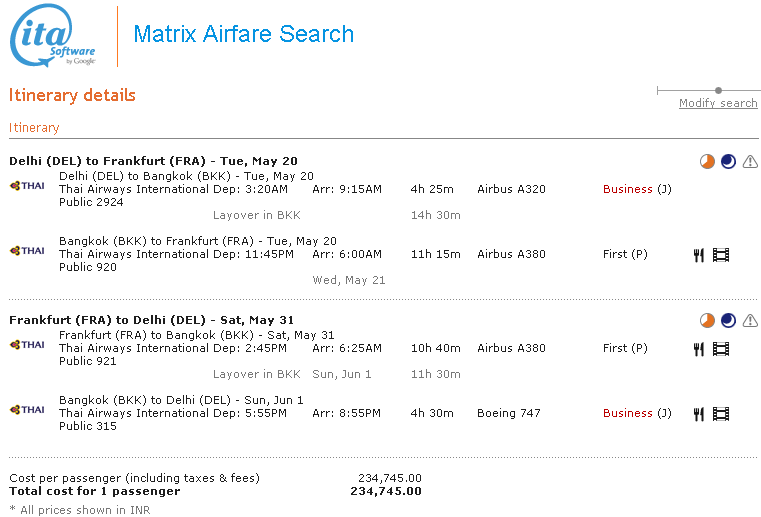Click the blue moon icon for return trip
Image resolution: width=761 pixels, height=517 pixels.
click(x=728, y=320)
